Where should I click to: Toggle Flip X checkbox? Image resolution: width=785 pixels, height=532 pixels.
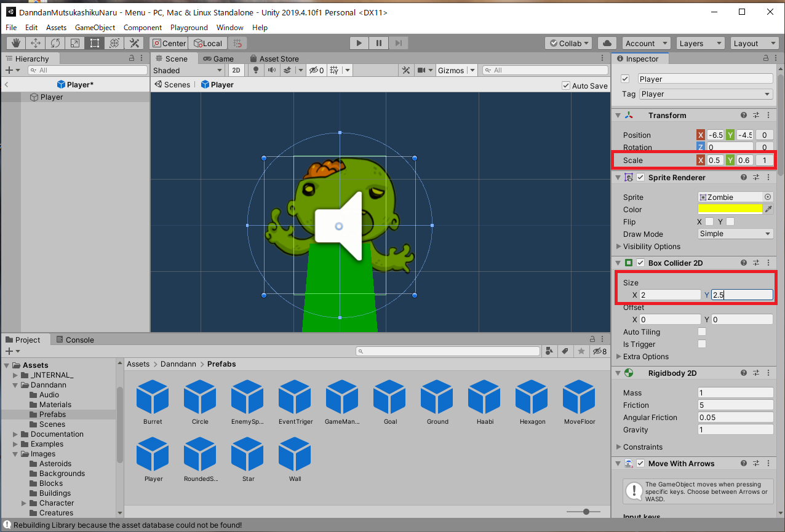coord(709,221)
